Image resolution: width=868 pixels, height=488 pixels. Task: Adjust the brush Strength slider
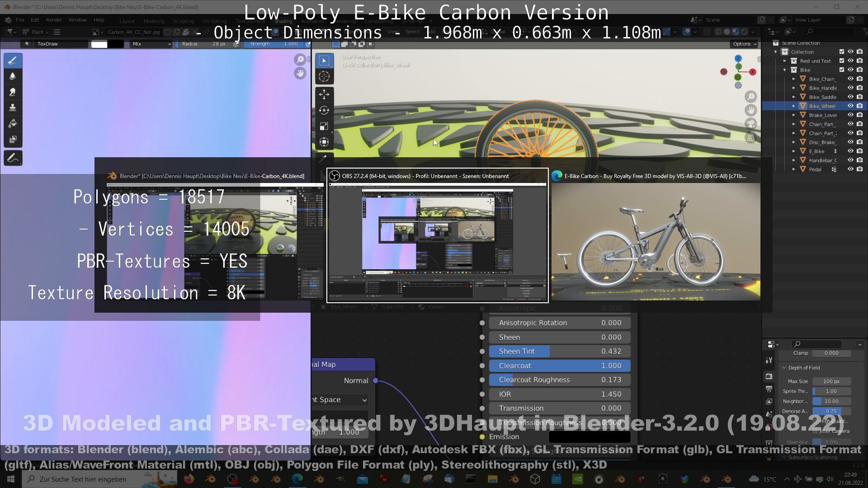(274, 44)
